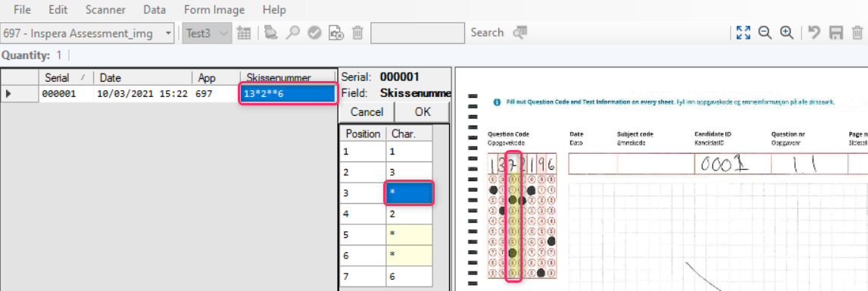The height and width of the screenshot is (291, 868).
Task: Zoom out of the form image
Action: [x=765, y=33]
